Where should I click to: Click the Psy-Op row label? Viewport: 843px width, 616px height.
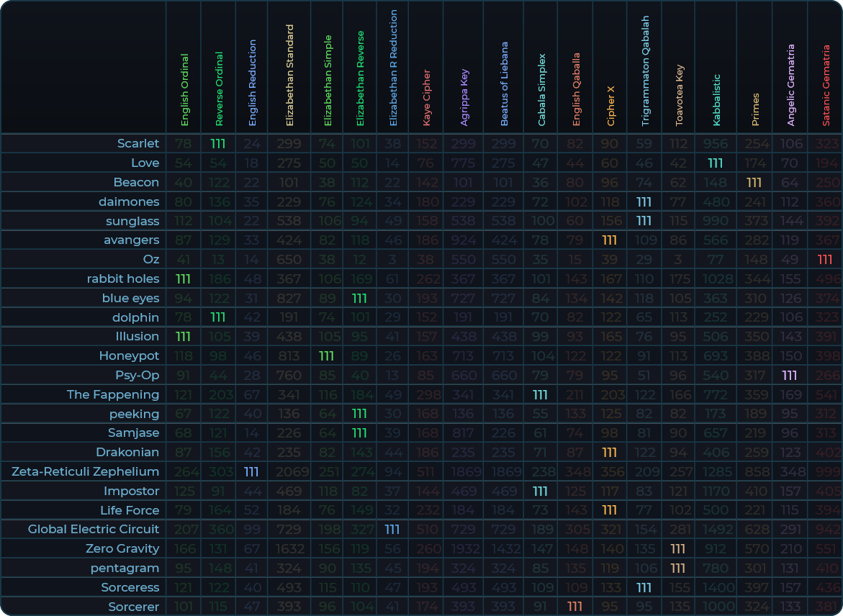(x=137, y=375)
